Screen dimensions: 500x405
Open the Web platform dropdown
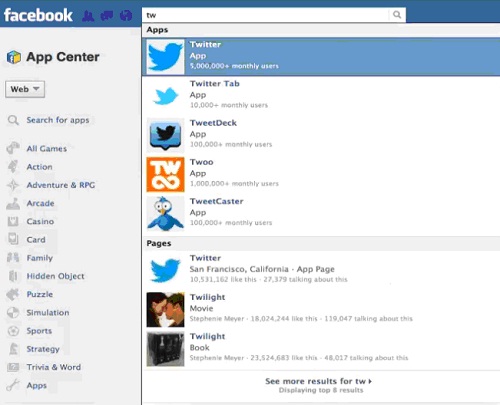point(25,89)
